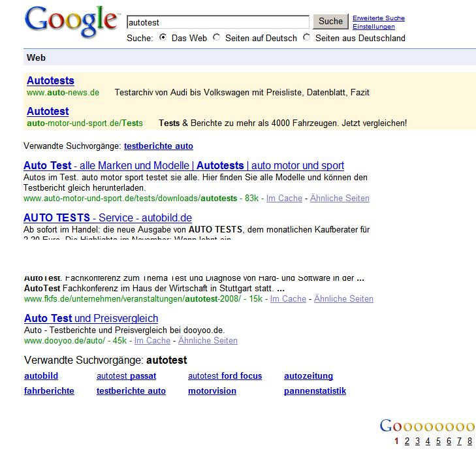Open Ähnliche Seiten for auto-motor-und-sport result
Image resolution: width=476 pixels, height=463 pixels.
[340, 199]
